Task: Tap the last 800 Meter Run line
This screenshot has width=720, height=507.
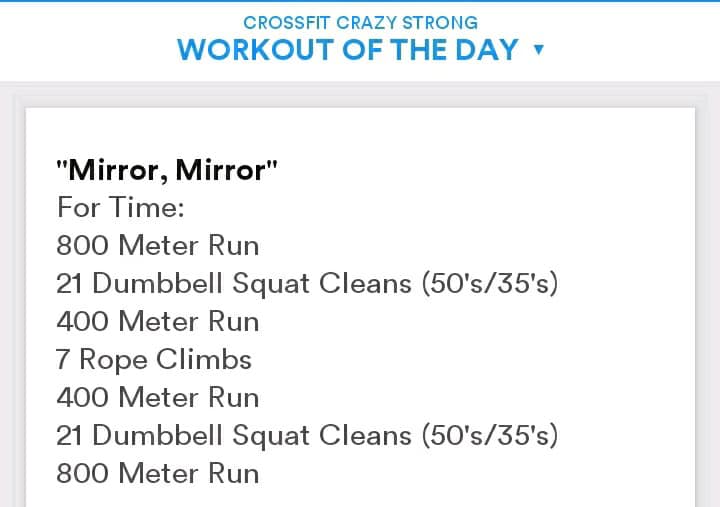Action: (158, 474)
